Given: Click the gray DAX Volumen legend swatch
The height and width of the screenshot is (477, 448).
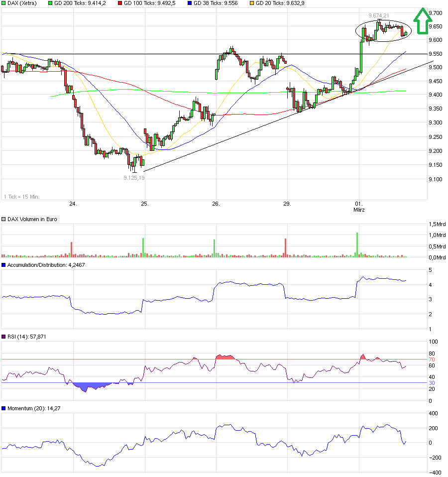Looking at the screenshot, I should (3, 219).
